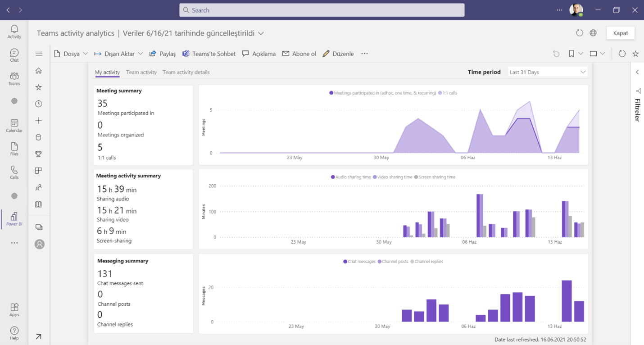Open Shared with me icon

tap(39, 187)
